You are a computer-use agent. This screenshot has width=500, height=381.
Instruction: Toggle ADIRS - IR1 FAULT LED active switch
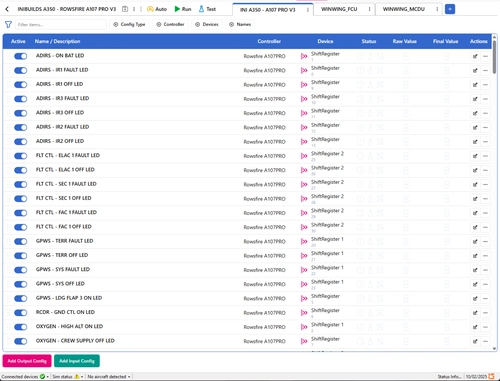(x=20, y=71)
